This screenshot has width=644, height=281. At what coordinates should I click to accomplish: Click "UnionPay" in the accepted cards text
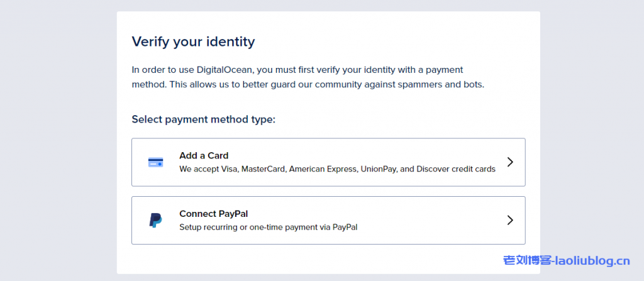(378, 169)
